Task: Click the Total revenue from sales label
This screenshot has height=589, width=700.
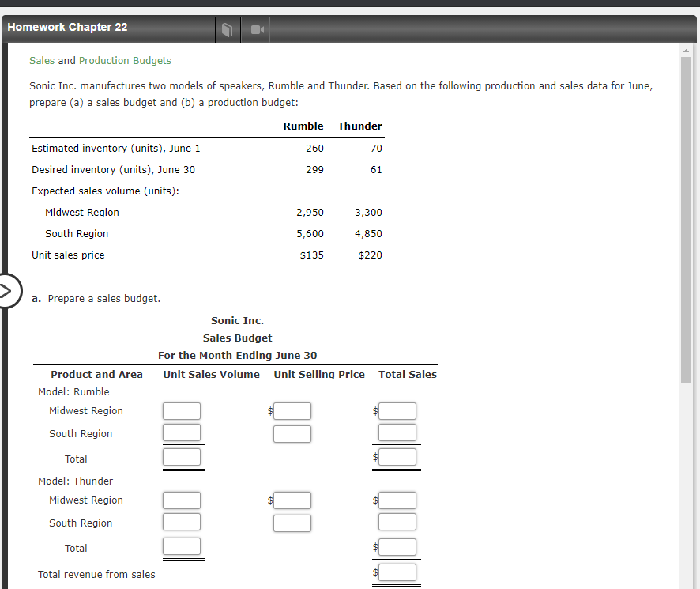Action: (x=96, y=575)
